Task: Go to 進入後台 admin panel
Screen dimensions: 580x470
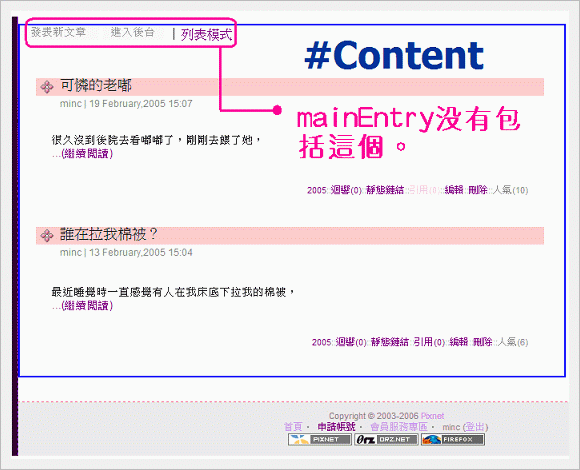Action: 132,33
